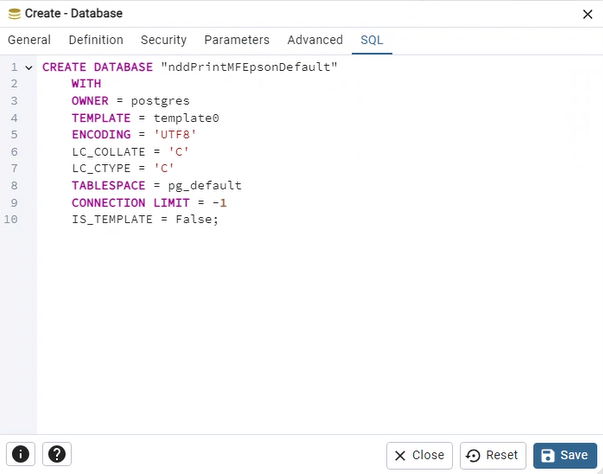Save the new database

[565, 455]
